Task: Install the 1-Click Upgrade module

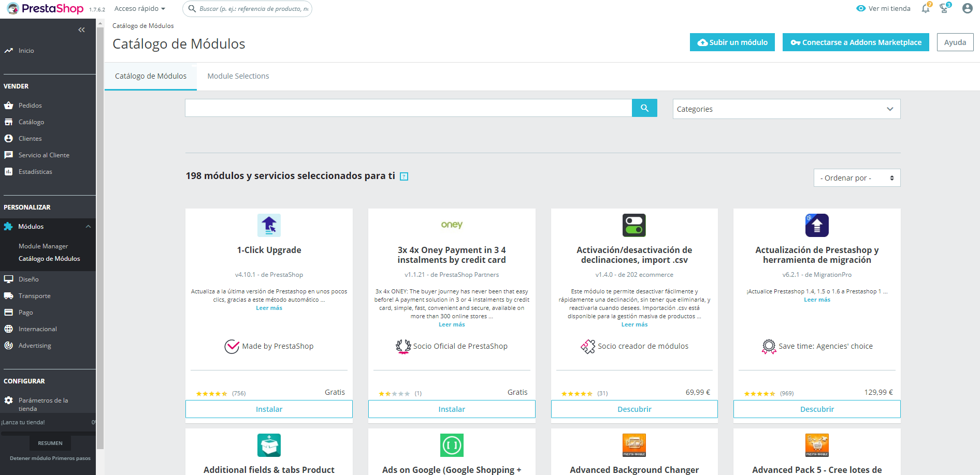Action: (269, 409)
